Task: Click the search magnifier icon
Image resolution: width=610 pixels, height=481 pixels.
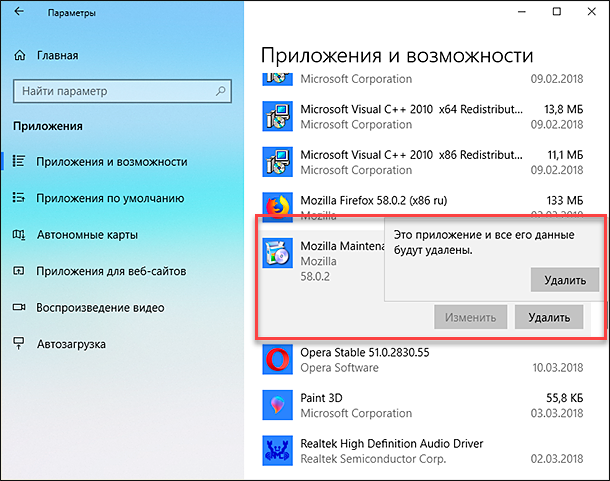Action: 221,91
